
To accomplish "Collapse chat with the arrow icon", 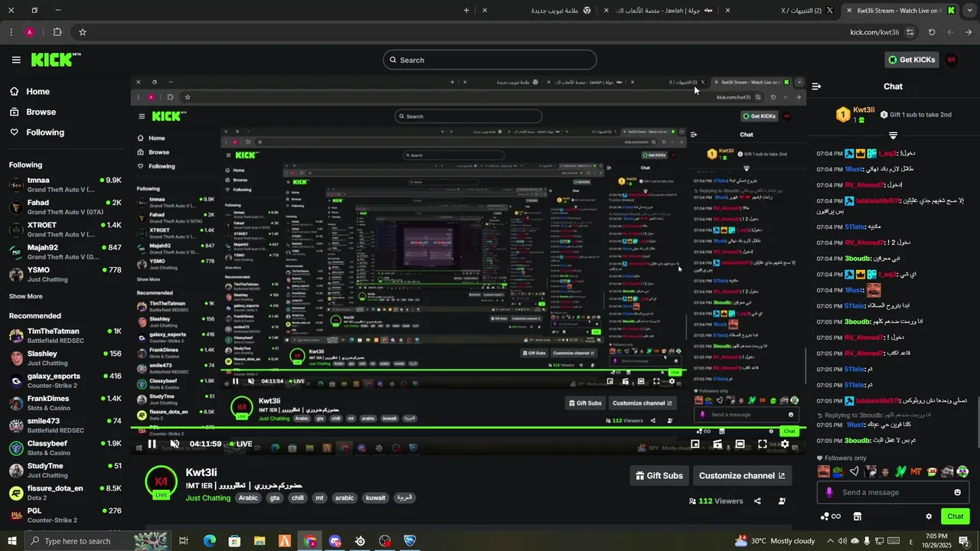I will pos(816,86).
